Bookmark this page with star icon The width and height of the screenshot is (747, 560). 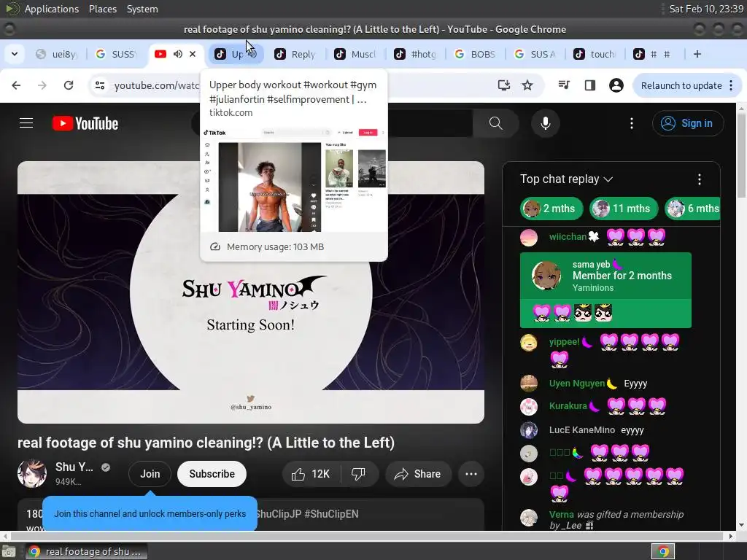527,85
